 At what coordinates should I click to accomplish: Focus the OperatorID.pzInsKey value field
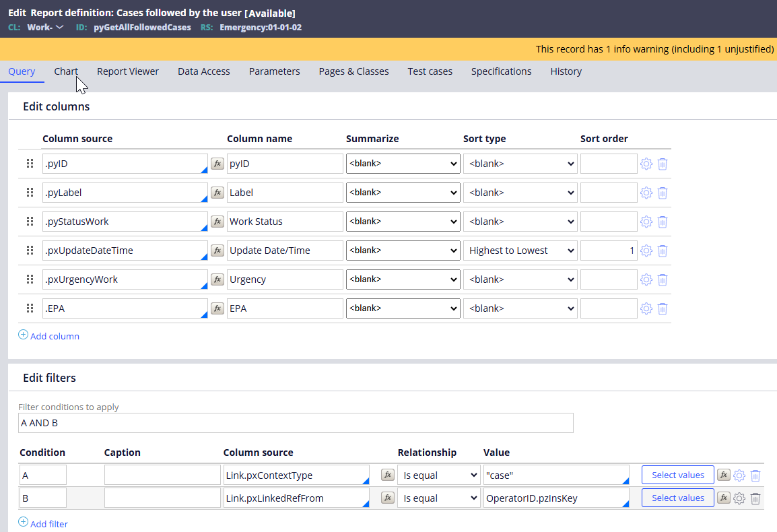click(556, 498)
